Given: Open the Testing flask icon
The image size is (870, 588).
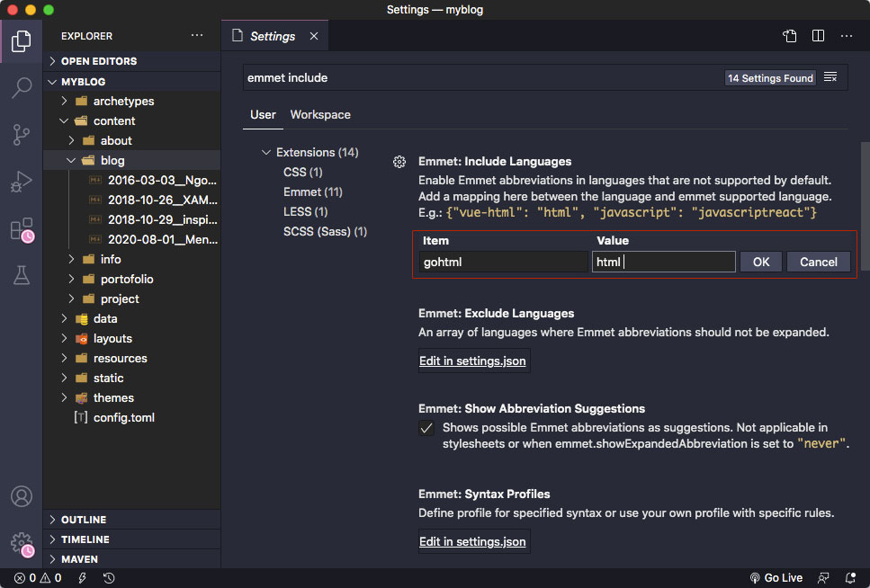Looking at the screenshot, I should pos(21,275).
